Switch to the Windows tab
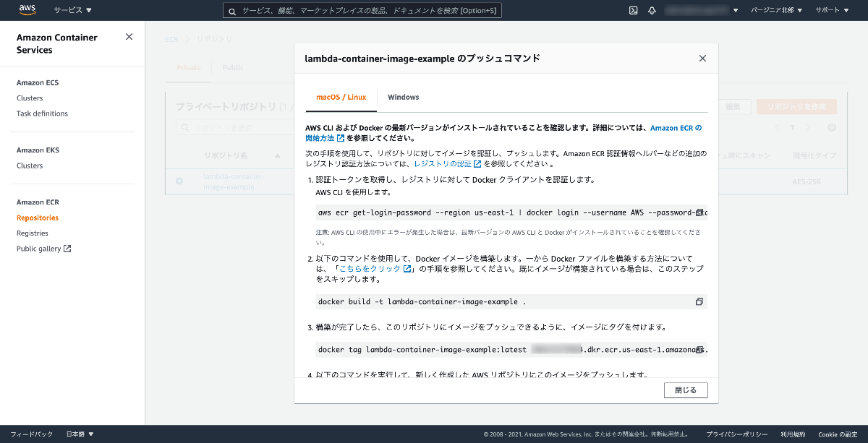This screenshot has height=443, width=868. (403, 97)
